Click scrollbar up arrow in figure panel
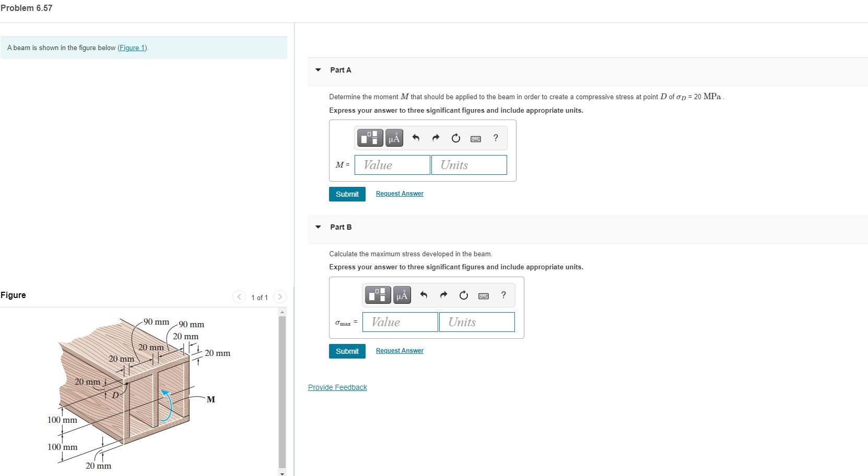 (x=283, y=312)
